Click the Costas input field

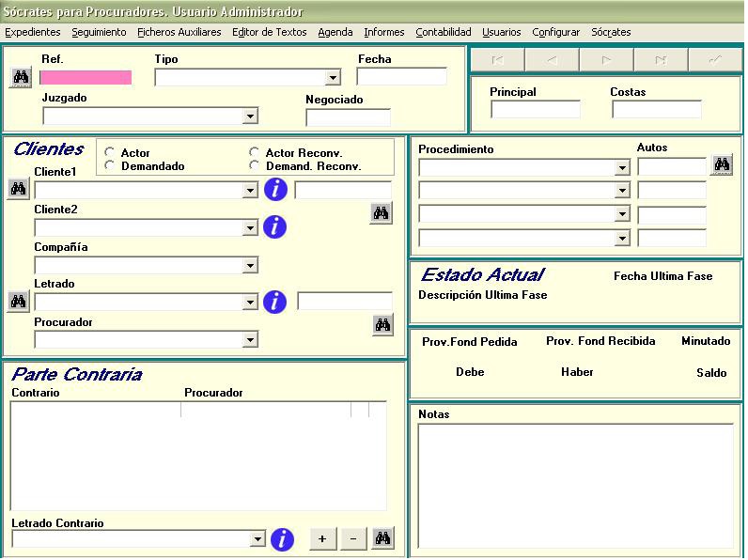[657, 109]
